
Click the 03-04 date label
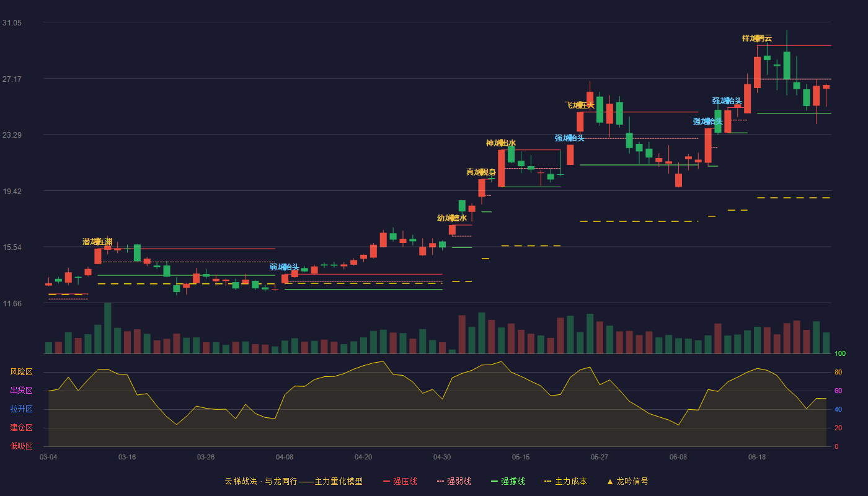pos(48,457)
